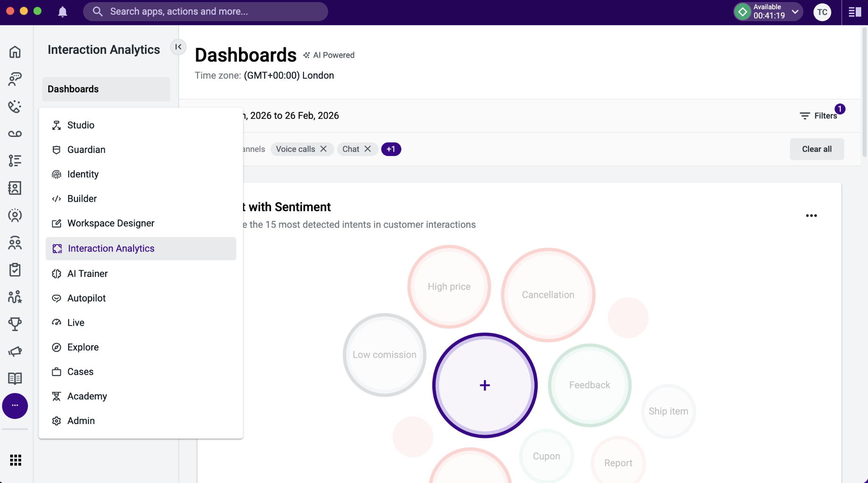The height and width of the screenshot is (483, 868).
Task: Open the voicemail icon in sidebar
Action: pos(15,134)
